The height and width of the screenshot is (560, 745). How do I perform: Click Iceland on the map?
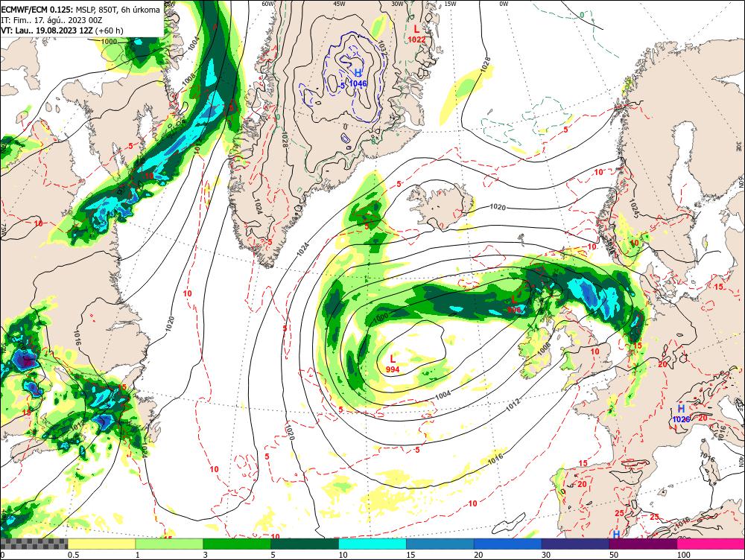tap(441, 206)
